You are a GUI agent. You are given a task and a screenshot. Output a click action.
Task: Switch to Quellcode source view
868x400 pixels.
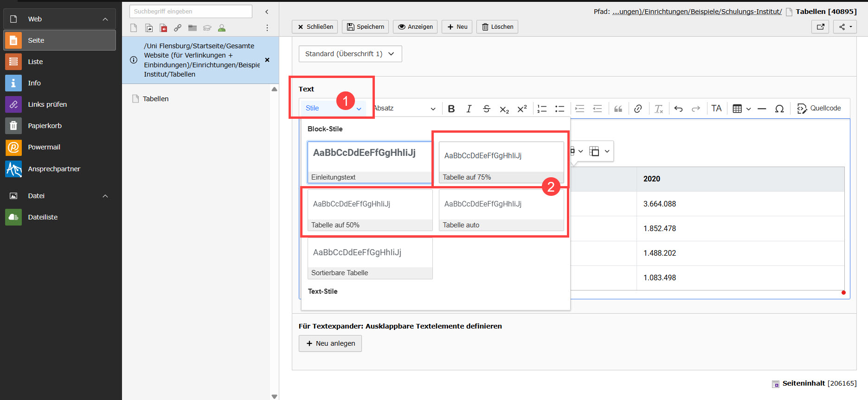point(819,109)
